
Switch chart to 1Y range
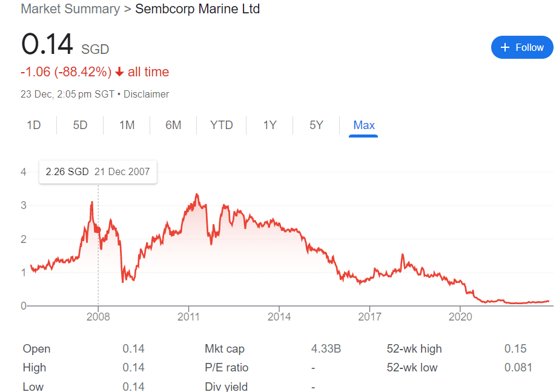(270, 125)
